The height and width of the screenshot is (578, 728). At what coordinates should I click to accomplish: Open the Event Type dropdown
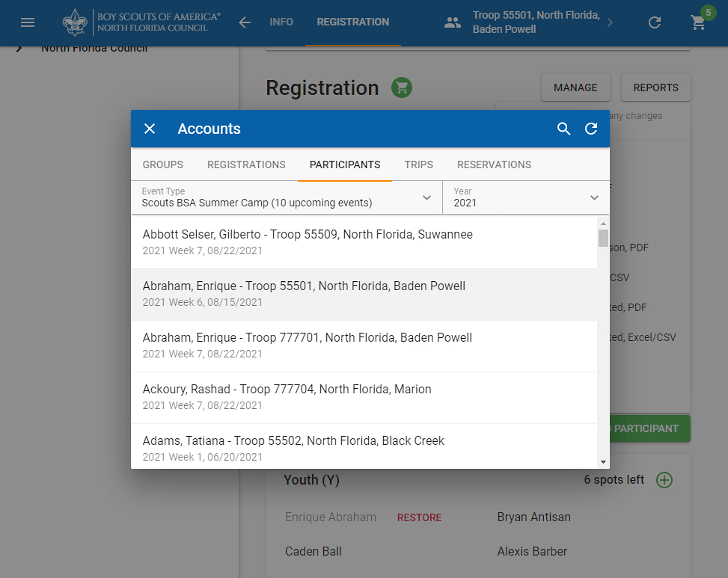287,197
